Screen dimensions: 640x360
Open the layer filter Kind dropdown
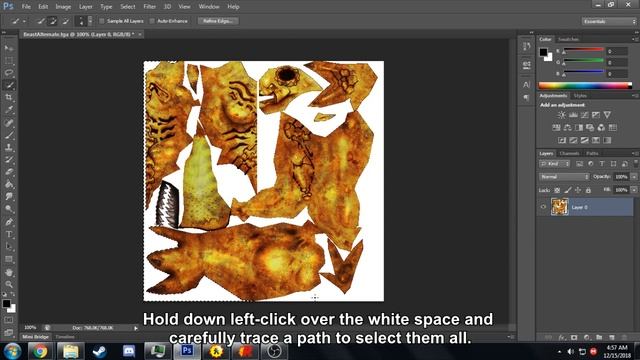click(554, 164)
